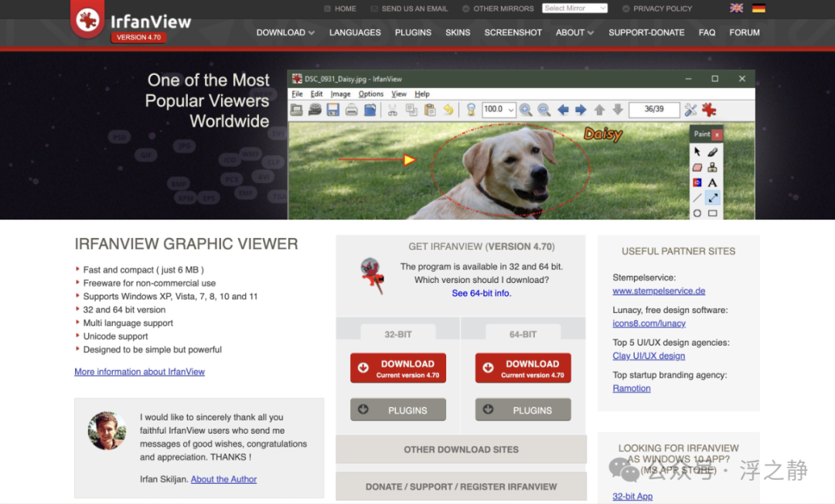Click the Zoom Out magnifier icon
The height and width of the screenshot is (504, 835).
pyautogui.click(x=544, y=111)
